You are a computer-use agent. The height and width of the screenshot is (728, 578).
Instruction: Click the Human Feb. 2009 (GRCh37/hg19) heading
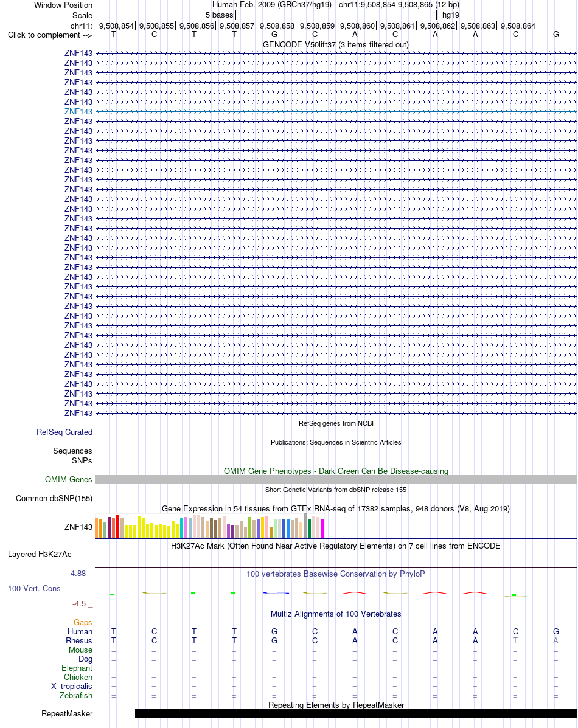tap(272, 5)
